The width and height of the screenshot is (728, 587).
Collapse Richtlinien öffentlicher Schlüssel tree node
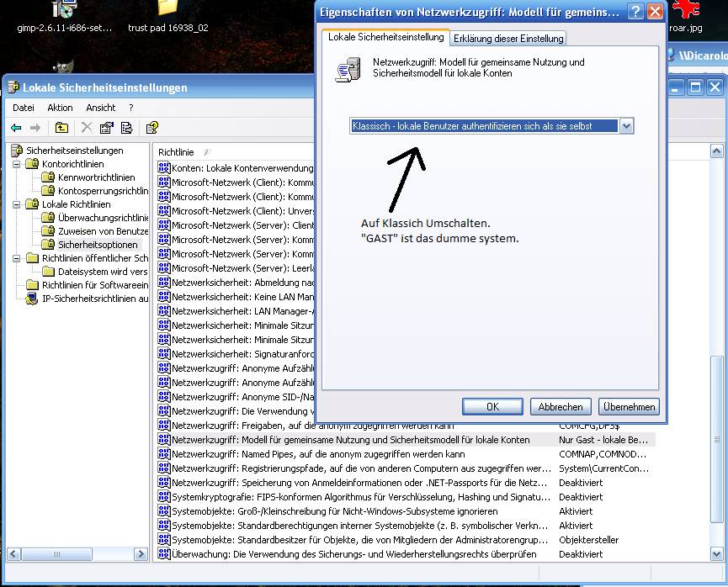[x=17, y=258]
